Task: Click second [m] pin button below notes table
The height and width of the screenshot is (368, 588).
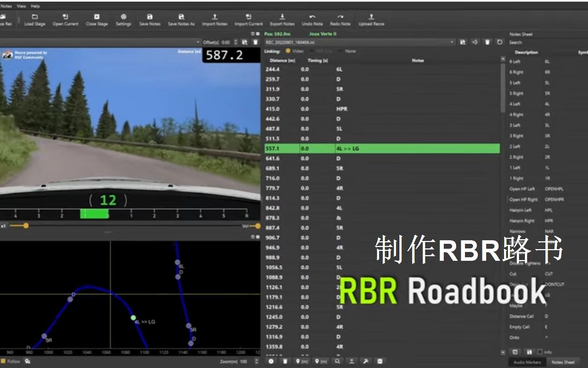Action: pyautogui.click(x=321, y=361)
